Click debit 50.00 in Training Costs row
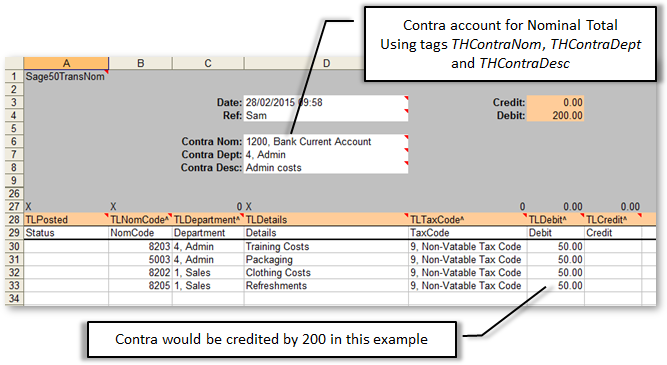 click(x=556, y=246)
